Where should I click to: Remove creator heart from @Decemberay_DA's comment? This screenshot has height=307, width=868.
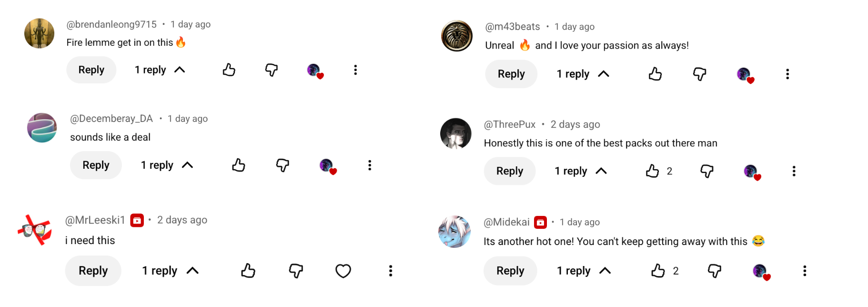(x=328, y=166)
